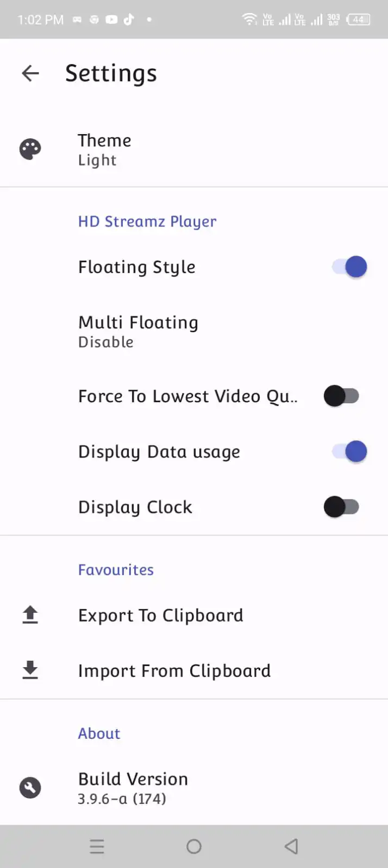Tap the Import From Clipboard download icon

point(30,670)
